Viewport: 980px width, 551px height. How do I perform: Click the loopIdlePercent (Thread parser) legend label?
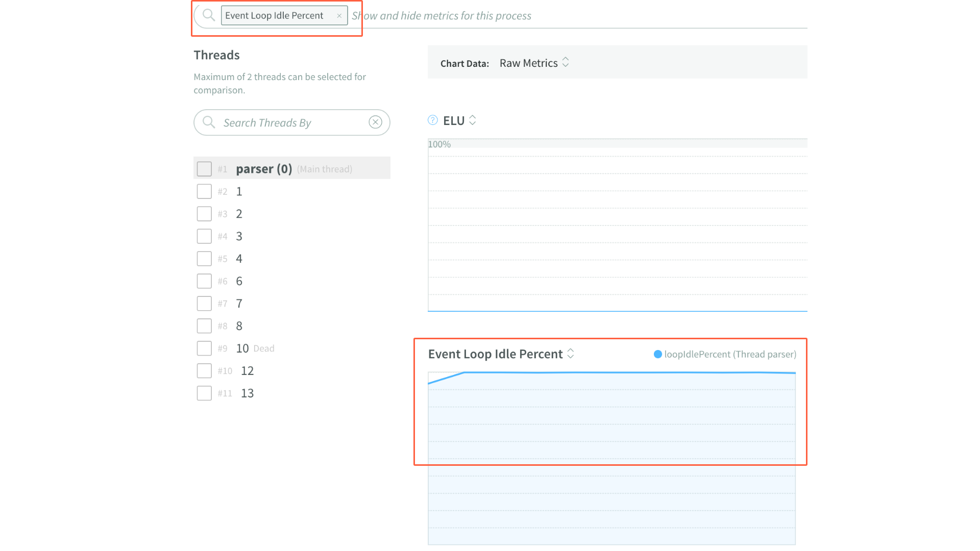coord(730,354)
